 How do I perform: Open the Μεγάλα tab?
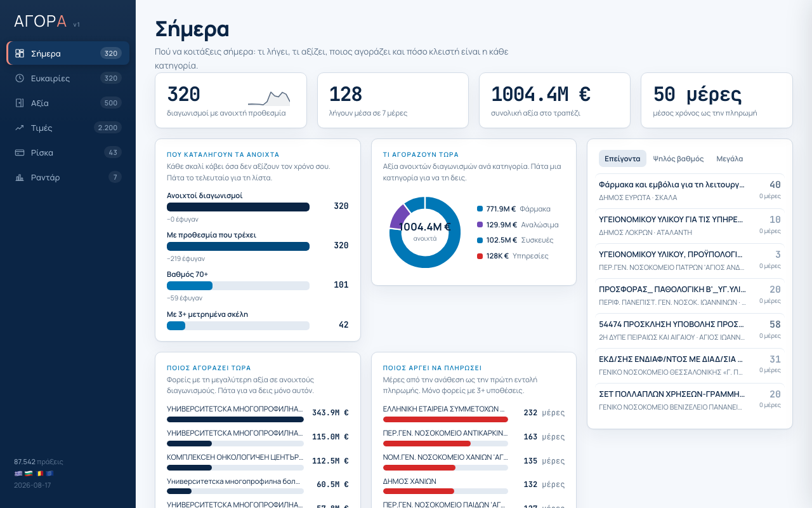tap(730, 159)
